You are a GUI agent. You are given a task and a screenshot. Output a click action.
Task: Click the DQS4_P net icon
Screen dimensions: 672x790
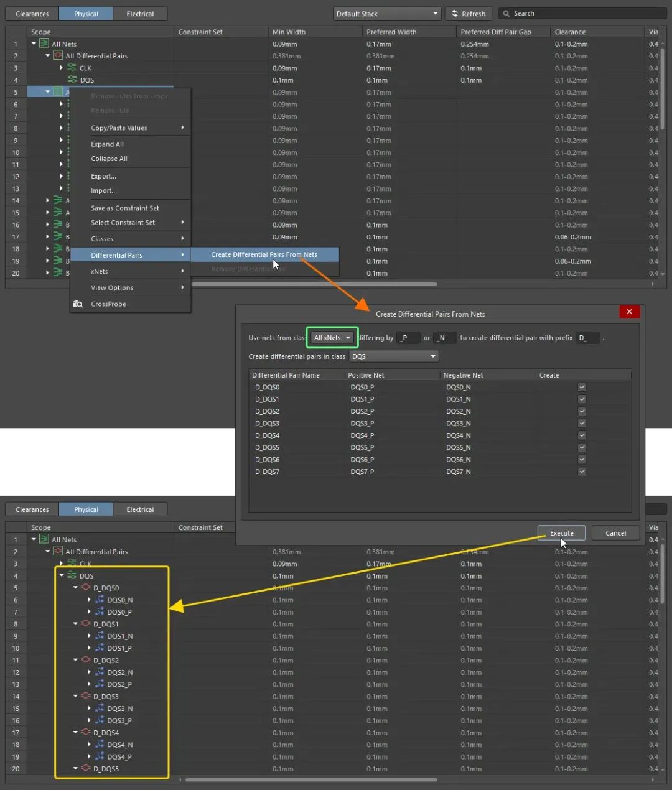tap(100, 756)
